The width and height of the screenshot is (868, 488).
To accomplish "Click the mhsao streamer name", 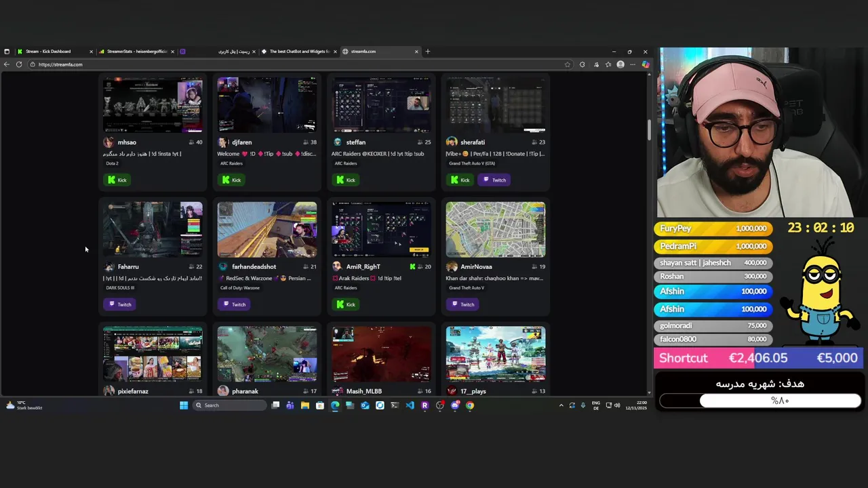I will [127, 142].
